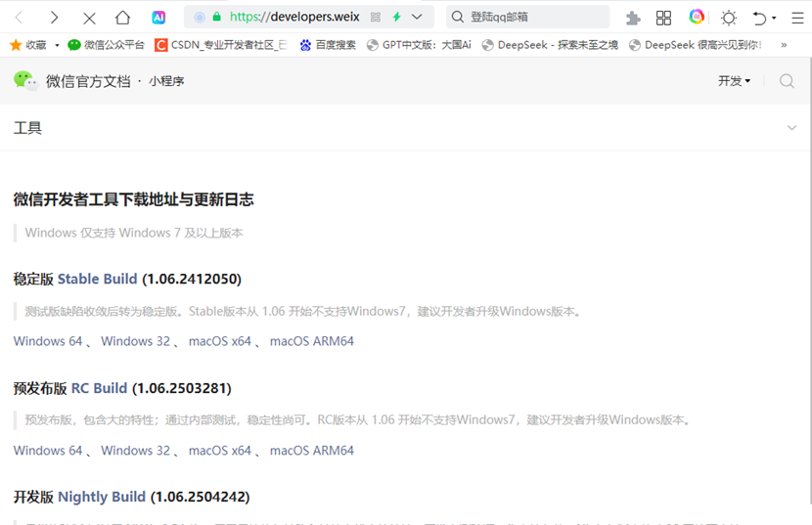Download Stable Build Windows 32

(x=135, y=341)
